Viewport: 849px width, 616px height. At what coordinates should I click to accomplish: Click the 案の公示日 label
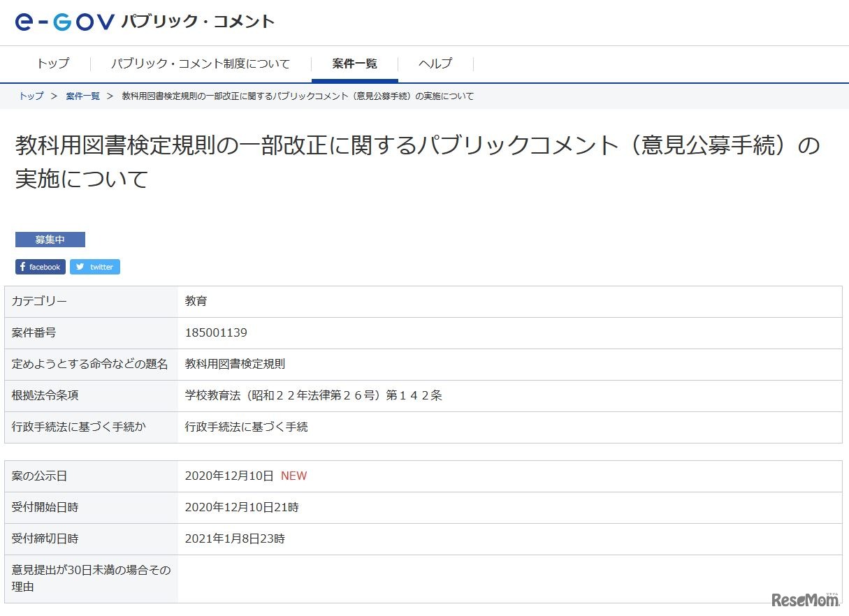tap(40, 476)
